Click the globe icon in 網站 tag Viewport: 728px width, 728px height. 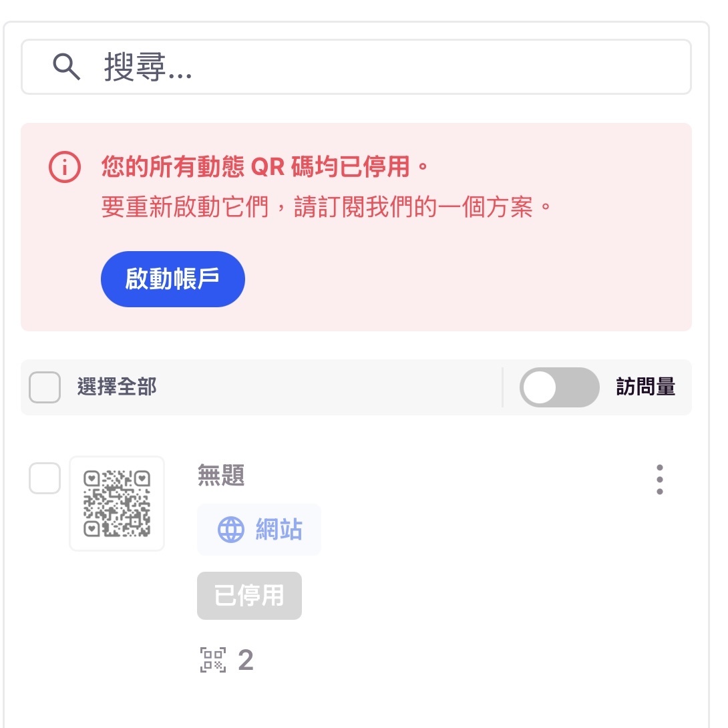click(x=231, y=530)
